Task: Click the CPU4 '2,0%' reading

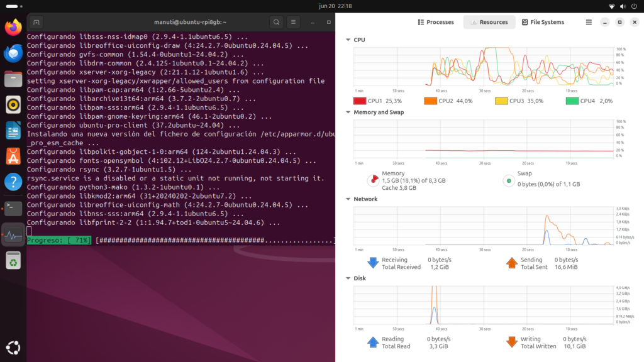Action: click(606, 101)
